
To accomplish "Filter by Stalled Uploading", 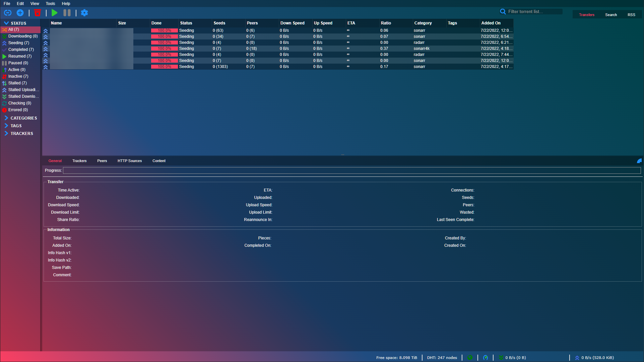I will pyautogui.click(x=21, y=90).
